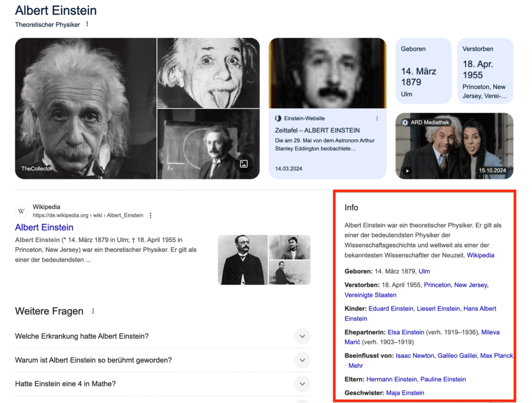Open three-dot options next to Wikipedia URL

click(151, 215)
